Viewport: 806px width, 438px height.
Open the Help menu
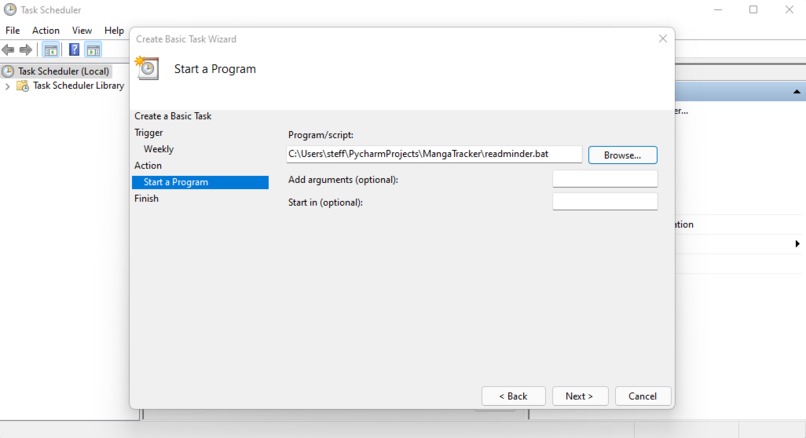point(114,30)
